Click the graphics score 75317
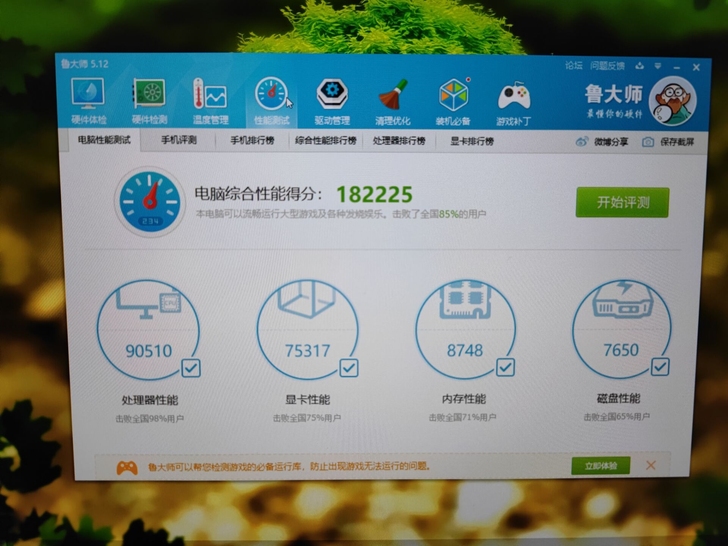The image size is (728, 546). (307, 351)
